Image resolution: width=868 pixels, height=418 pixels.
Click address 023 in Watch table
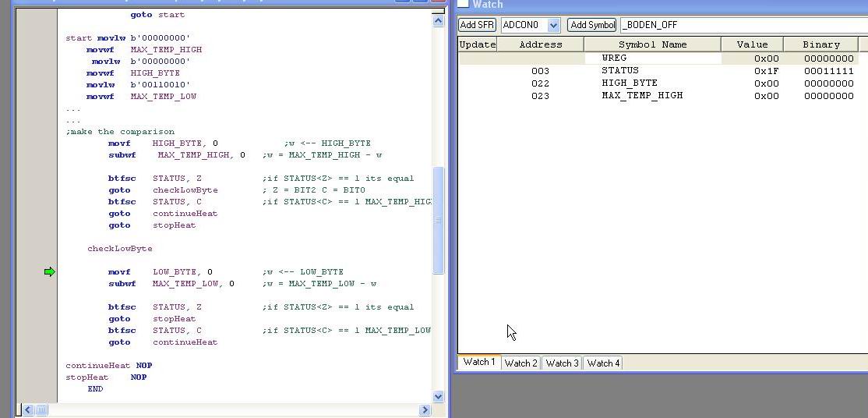click(x=540, y=96)
